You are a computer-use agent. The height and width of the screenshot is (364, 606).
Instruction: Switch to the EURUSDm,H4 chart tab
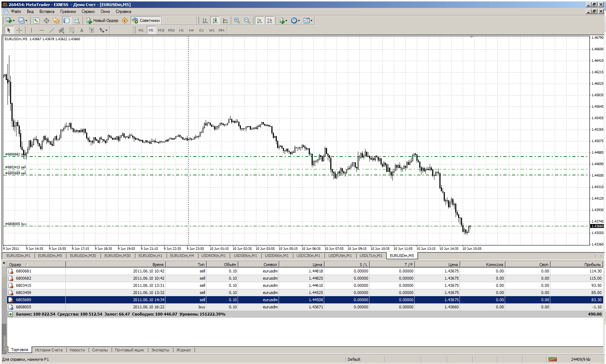(182, 256)
